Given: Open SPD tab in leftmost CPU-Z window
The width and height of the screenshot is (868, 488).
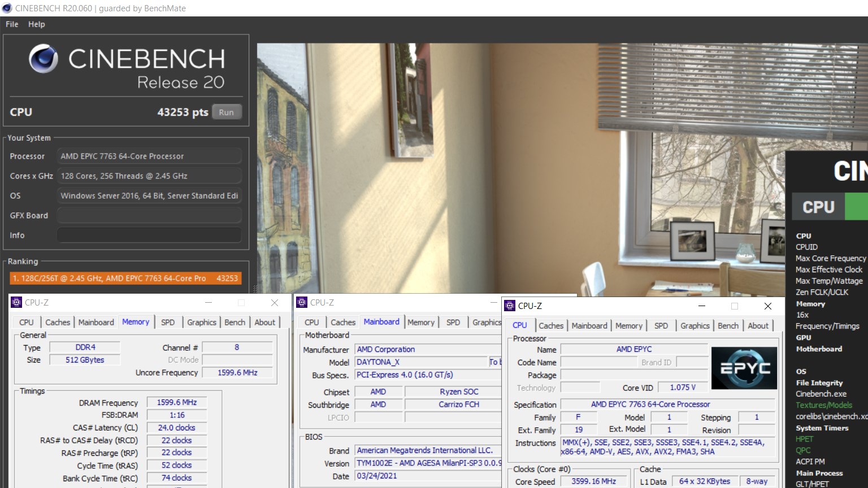Looking at the screenshot, I should coord(168,323).
